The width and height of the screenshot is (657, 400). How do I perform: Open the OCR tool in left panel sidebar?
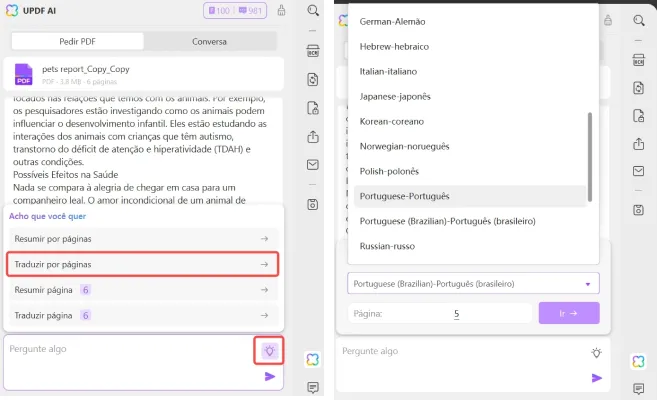[313, 51]
